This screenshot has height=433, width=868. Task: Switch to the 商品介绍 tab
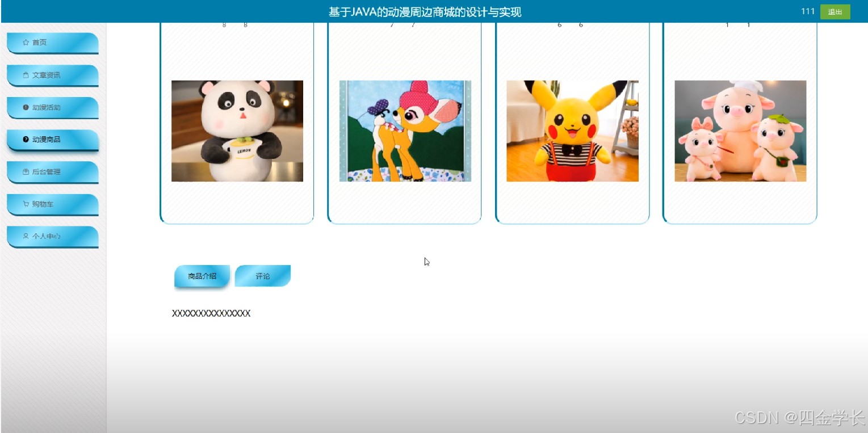pyautogui.click(x=202, y=276)
